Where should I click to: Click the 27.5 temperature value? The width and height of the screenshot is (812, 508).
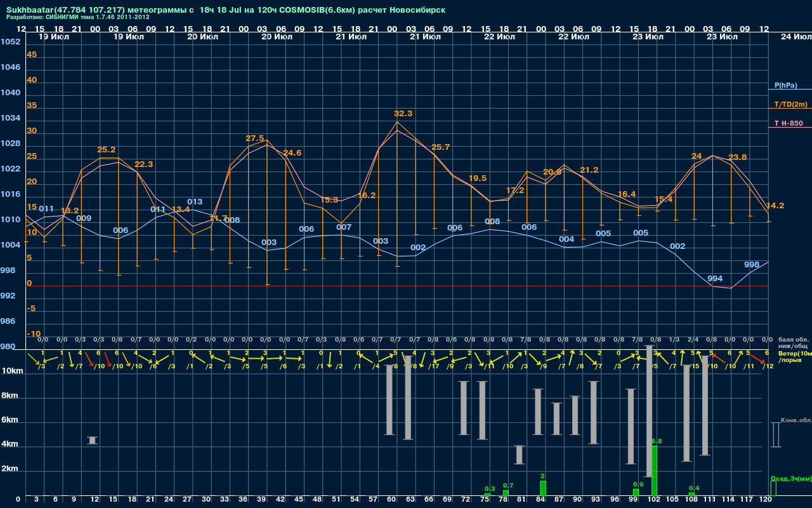click(254, 138)
